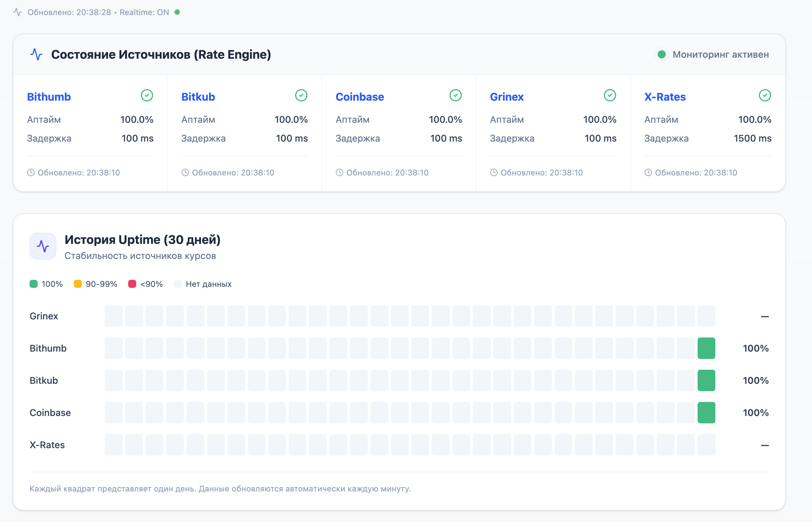Select the latest-day square in X-Rates row

point(706,445)
